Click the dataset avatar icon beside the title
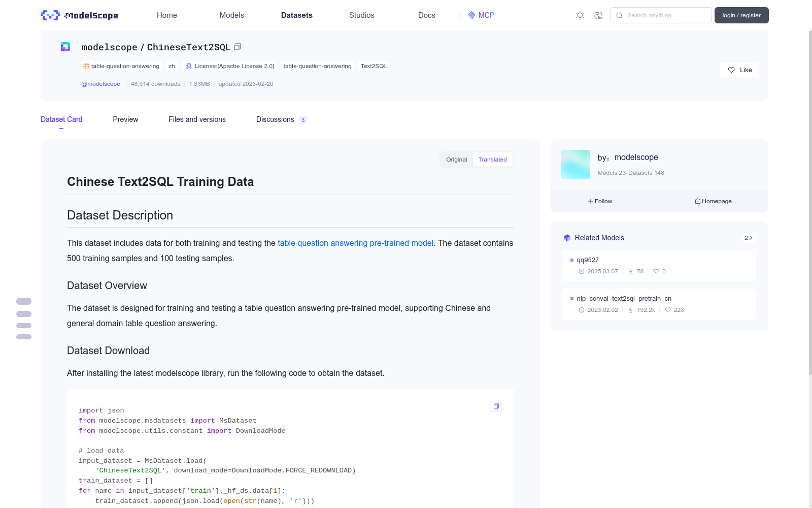The image size is (812, 508). (x=65, y=47)
